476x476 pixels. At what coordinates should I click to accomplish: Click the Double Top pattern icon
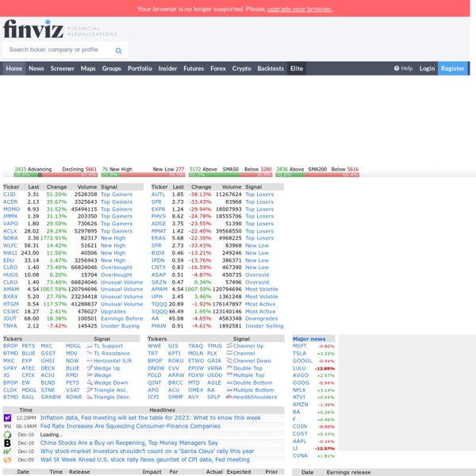coord(229,367)
